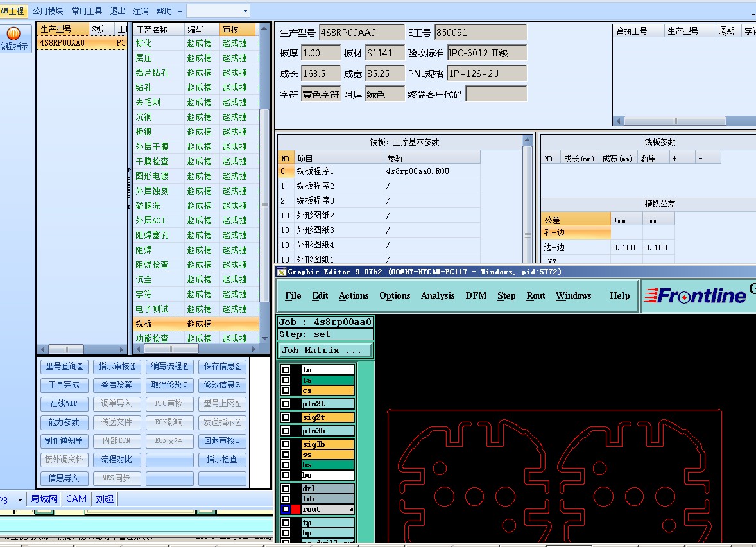The image size is (756, 547).
Task: Open the 常用工具 menu
Action: point(87,11)
